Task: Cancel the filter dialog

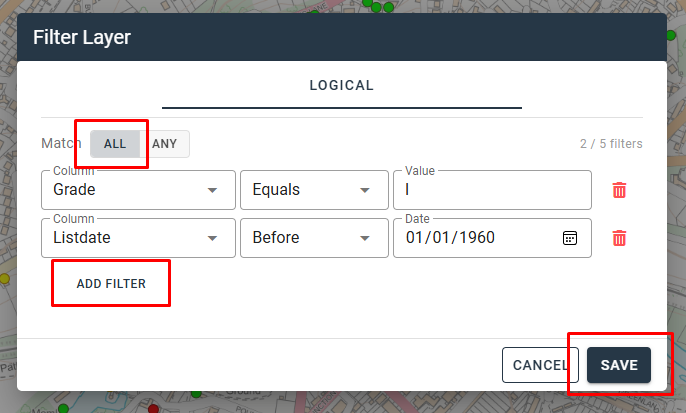Action: [x=540, y=365]
